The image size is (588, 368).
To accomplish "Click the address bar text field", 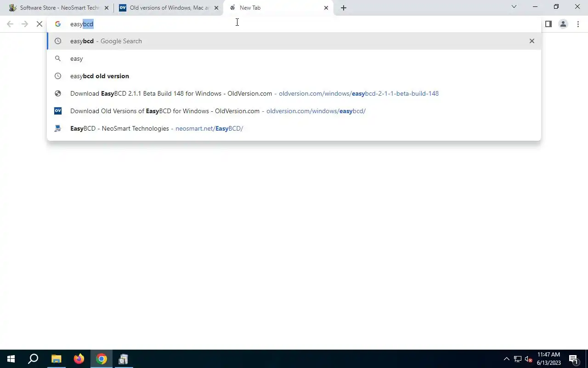I will coord(294,24).
